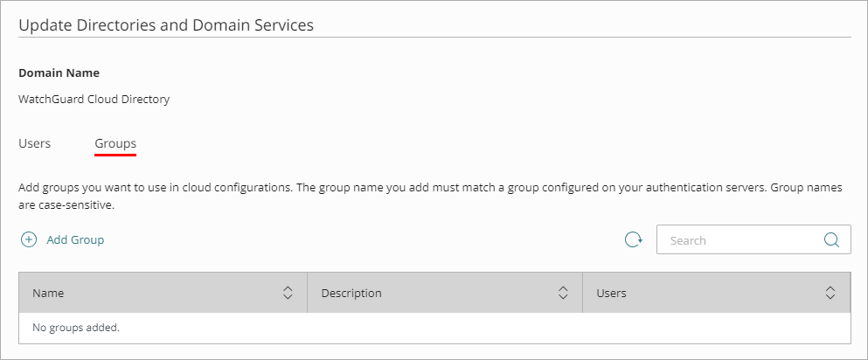Click the Users column header label

click(x=611, y=294)
